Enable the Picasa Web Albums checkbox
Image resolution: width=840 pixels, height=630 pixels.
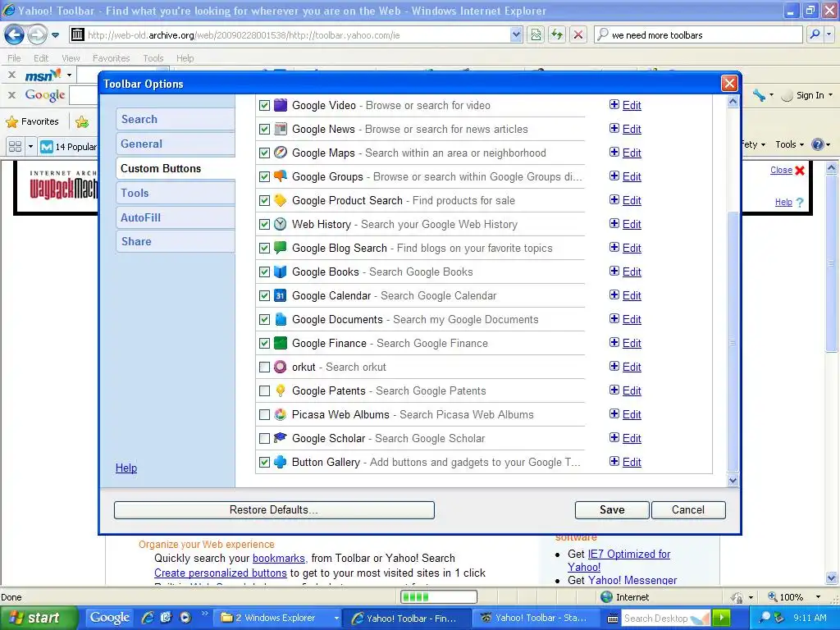click(264, 414)
